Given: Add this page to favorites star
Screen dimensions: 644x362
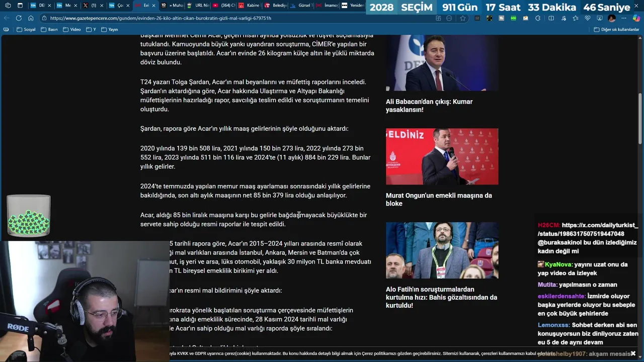Looking at the screenshot, I should [463, 18].
